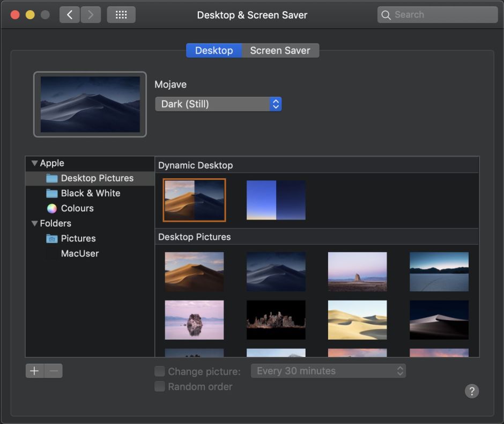
Task: Click the plus button to add a folder
Action: click(x=34, y=370)
